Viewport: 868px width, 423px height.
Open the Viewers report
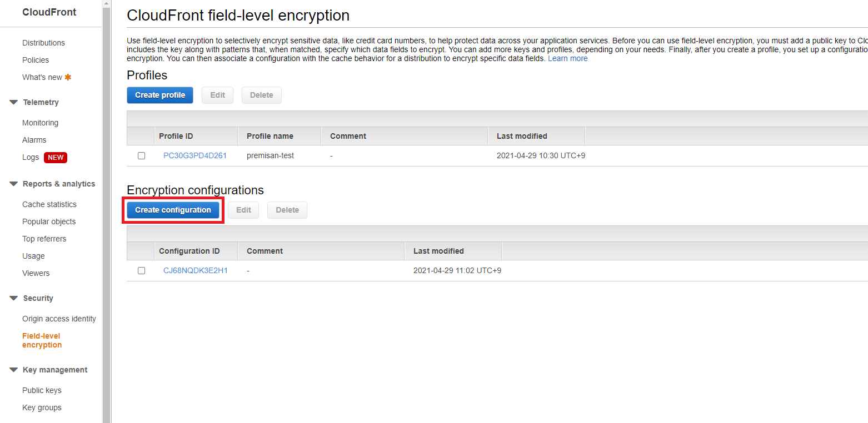pos(36,273)
